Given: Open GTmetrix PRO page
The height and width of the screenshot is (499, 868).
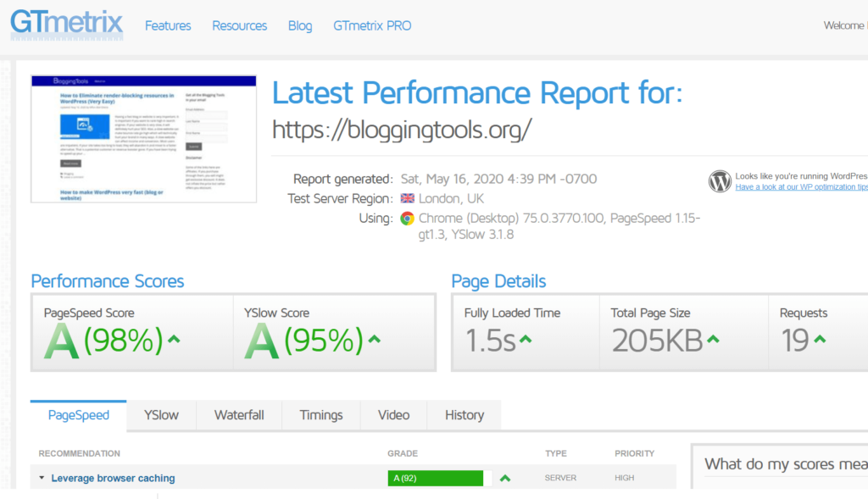Looking at the screenshot, I should click(x=372, y=25).
